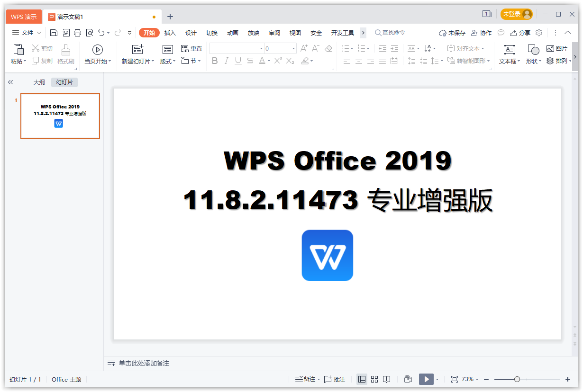Open the font name dropdown
This screenshot has height=392, width=583.
coord(261,48)
